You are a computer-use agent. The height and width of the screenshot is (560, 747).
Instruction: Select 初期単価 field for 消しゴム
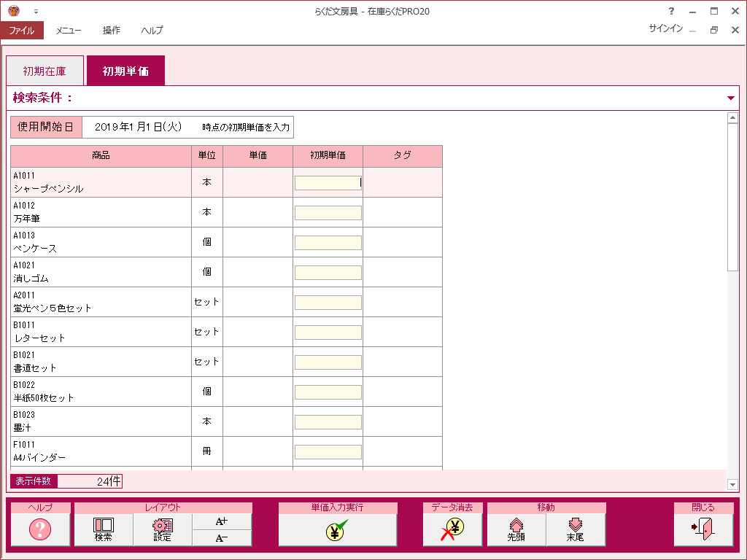pos(328,273)
